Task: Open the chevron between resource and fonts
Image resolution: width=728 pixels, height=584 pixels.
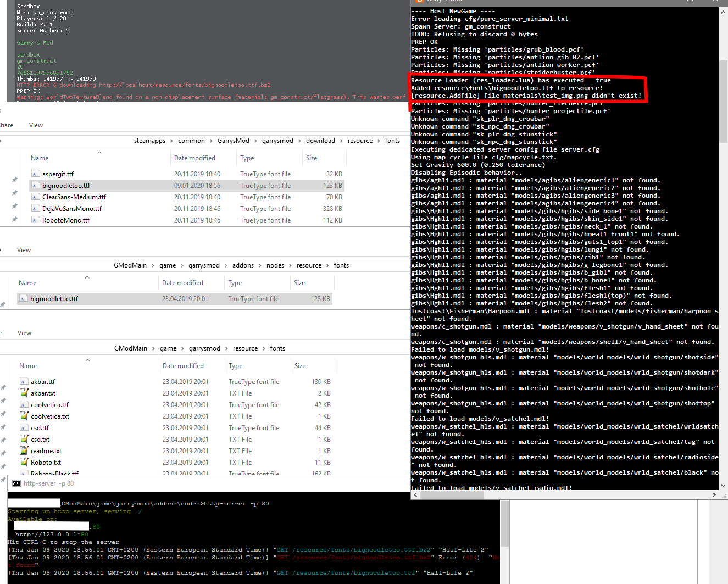Action: pyautogui.click(x=378, y=140)
